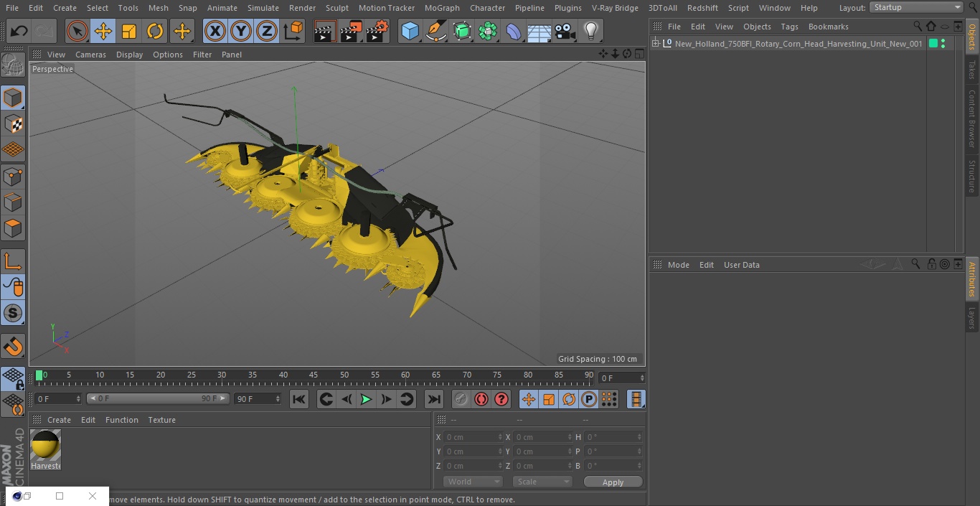Open Bookmarks menu in Objects panel
This screenshot has width=980, height=506.
[x=829, y=27]
